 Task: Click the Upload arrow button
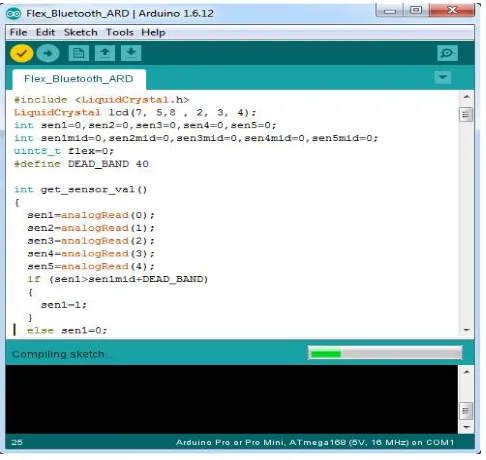[x=48, y=53]
